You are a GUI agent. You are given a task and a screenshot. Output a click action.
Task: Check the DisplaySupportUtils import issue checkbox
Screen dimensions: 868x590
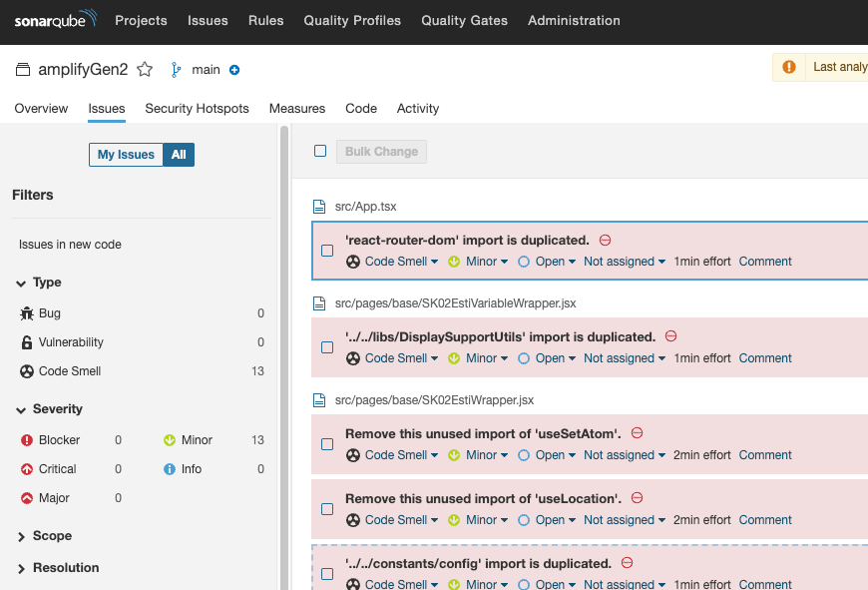coord(327,347)
